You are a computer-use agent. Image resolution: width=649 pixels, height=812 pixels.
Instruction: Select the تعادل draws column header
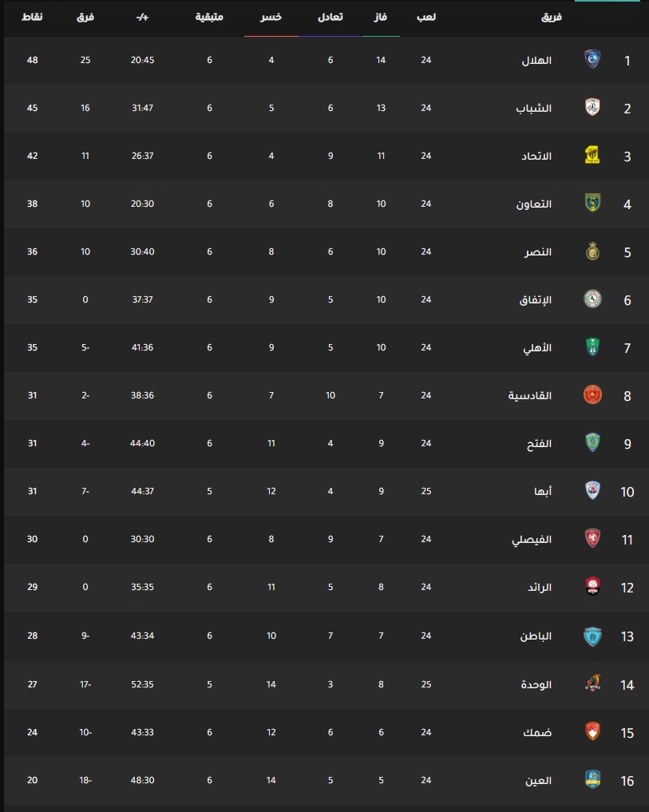(x=330, y=17)
